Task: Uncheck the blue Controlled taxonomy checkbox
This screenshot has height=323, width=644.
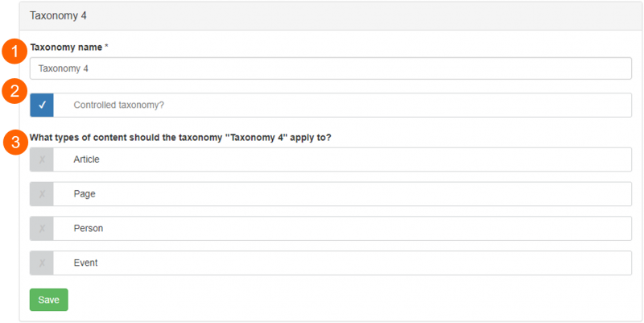Action: 42,105
